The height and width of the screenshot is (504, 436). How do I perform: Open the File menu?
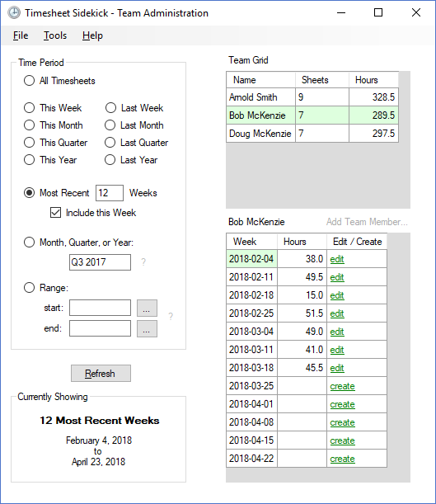click(x=21, y=35)
